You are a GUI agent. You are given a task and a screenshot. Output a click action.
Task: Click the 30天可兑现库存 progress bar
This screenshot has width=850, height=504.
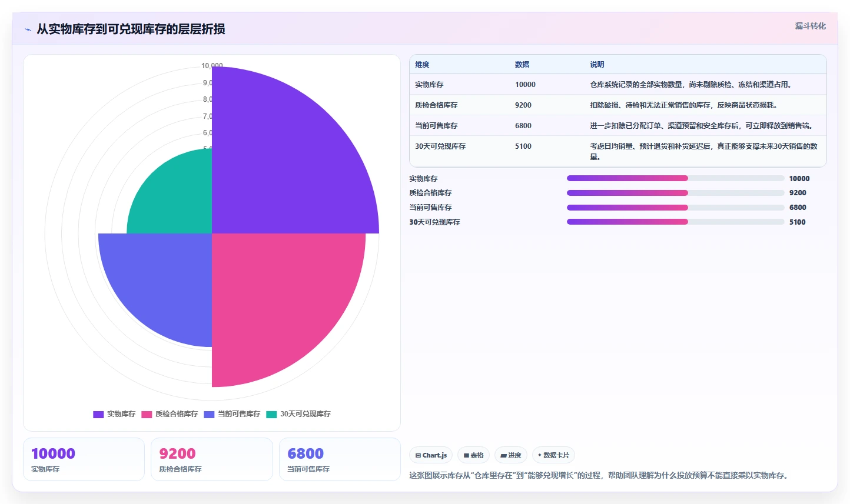[676, 222]
